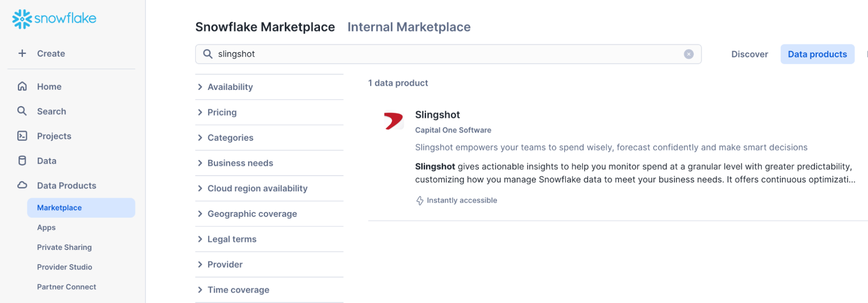This screenshot has height=303, width=868.
Task: Open Private Sharing in the sidebar
Action: pos(64,247)
